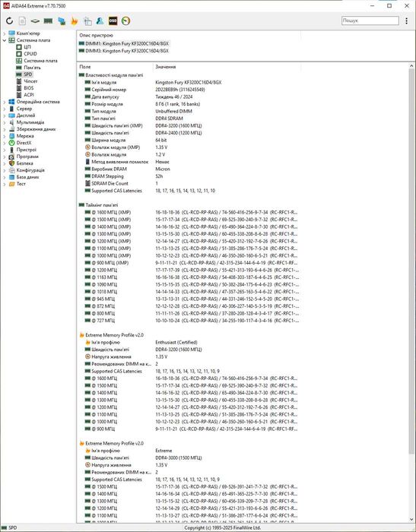416x532 pixels.
Task: Click the database icon beside База даних
Action: [12, 177]
